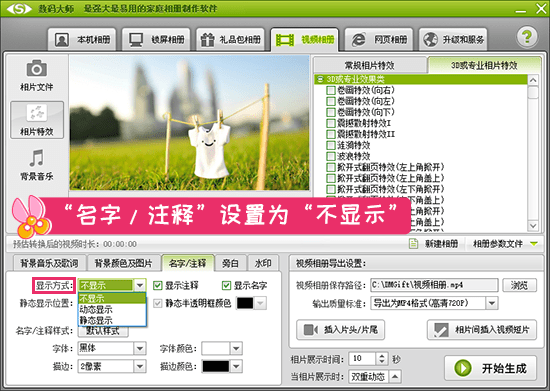Select 名字/注释 tab
Image resolution: width=550 pixels, height=391 pixels.
[x=187, y=263]
